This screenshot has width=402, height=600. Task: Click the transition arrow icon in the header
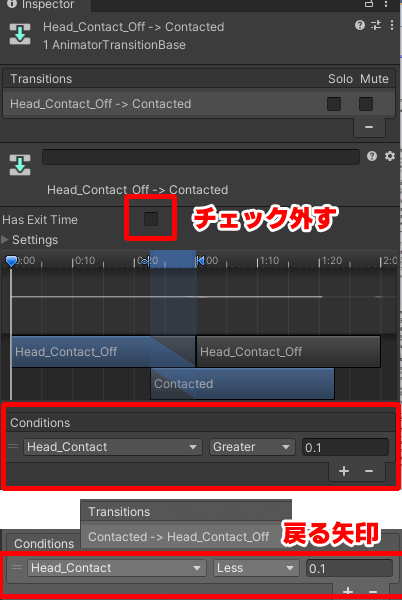click(x=20, y=34)
